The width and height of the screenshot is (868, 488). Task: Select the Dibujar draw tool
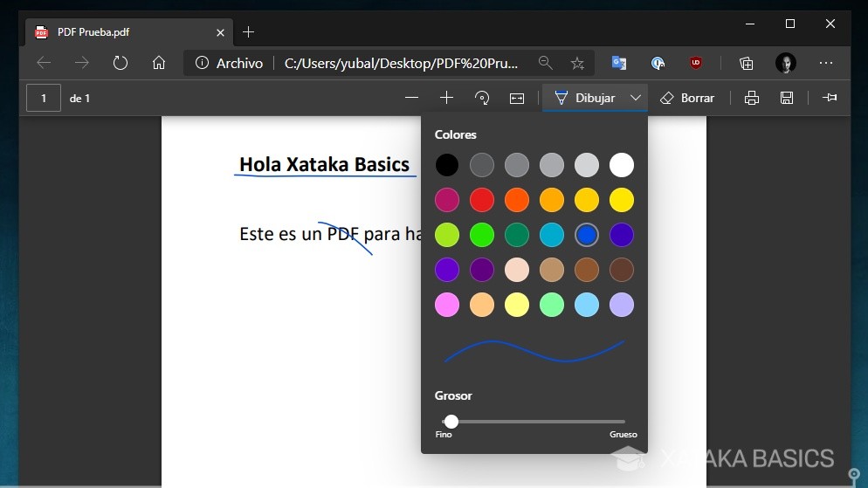(584, 98)
